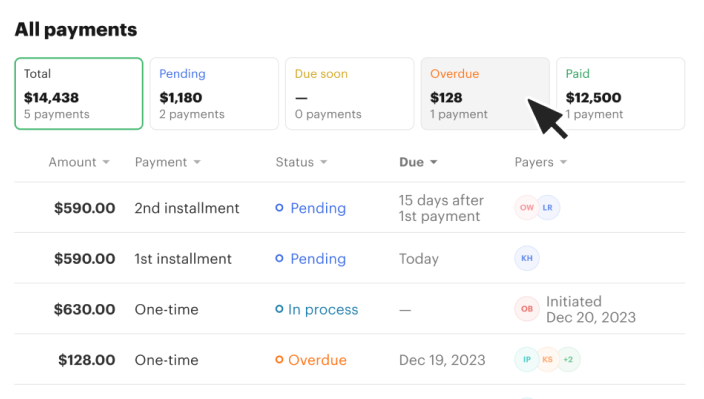
Task: Select the Overdue $128 card
Action: point(485,93)
